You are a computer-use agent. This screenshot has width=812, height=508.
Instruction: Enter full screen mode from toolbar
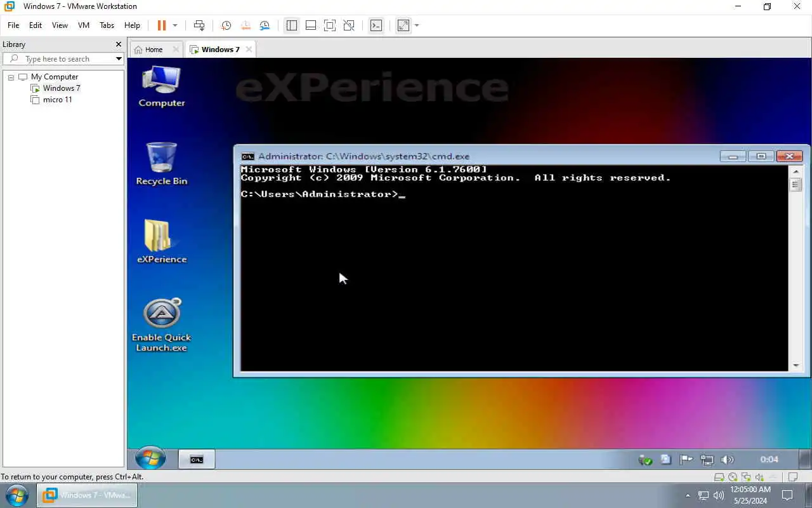coord(330,25)
